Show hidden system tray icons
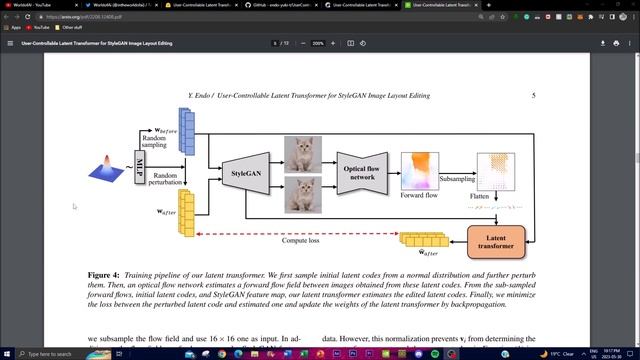Viewport: 640px width, 360px height. (583, 354)
